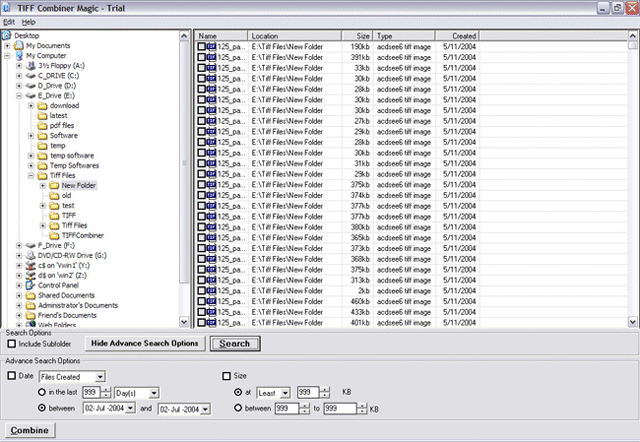Click the 3½ Floppy (A:) drive icon
Image resolution: width=640 pixels, height=442 pixels.
[x=31, y=65]
